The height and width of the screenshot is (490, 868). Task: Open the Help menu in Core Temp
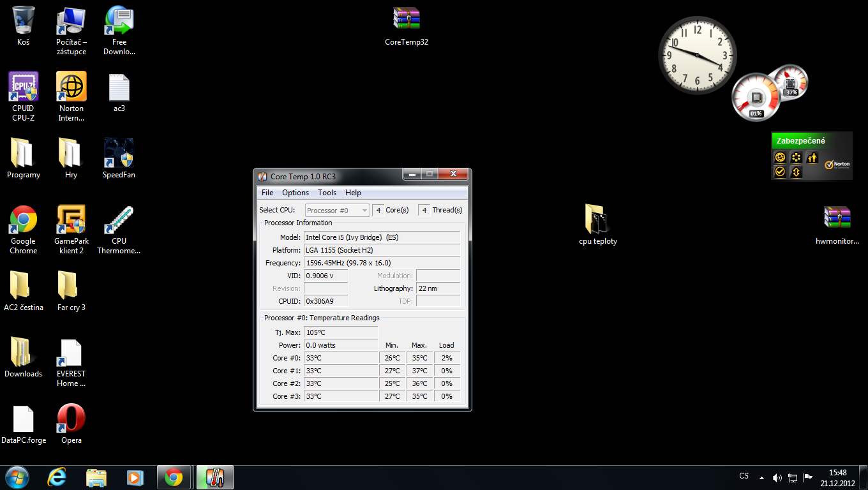[x=353, y=193]
